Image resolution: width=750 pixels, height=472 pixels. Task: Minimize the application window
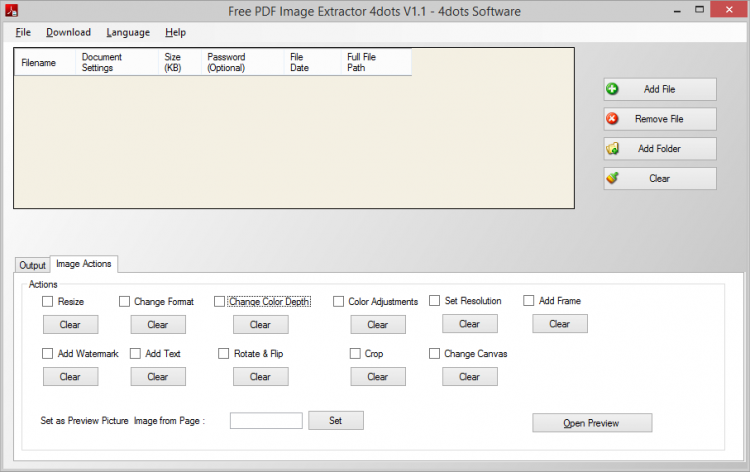click(x=677, y=10)
